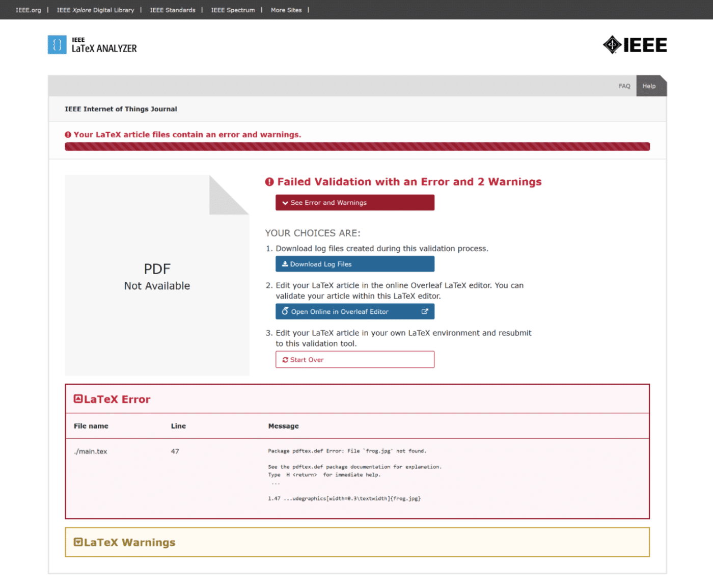Click the refresh icon on Start Over

click(x=285, y=360)
